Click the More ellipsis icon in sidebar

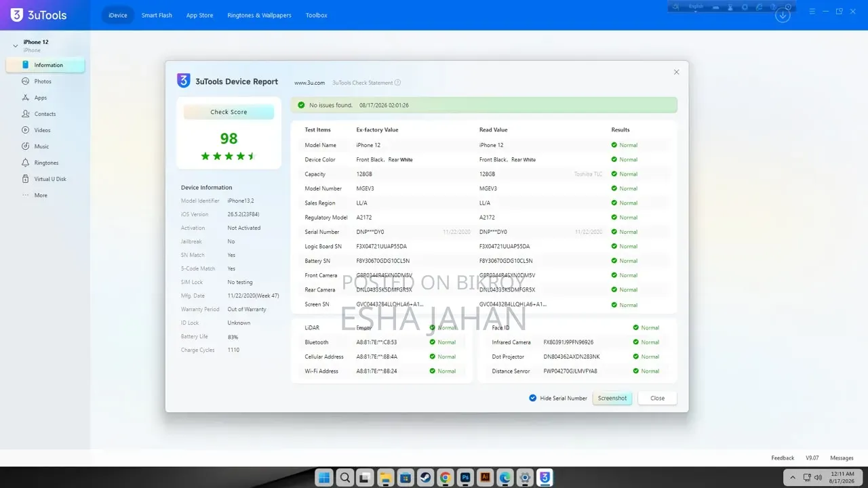click(x=26, y=195)
